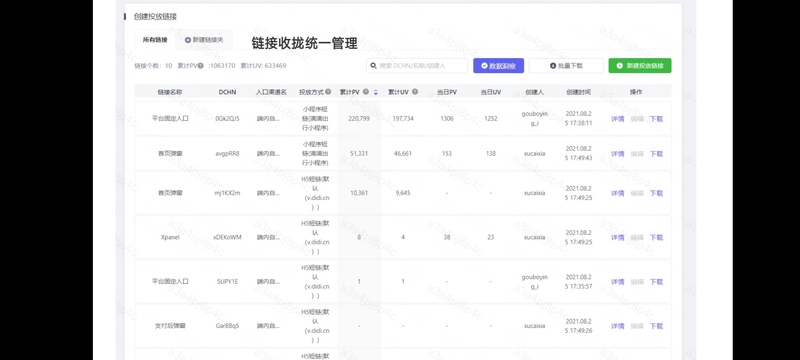Open the help icon beside 累计UV column header
The height and width of the screenshot is (360, 800).
tap(415, 92)
